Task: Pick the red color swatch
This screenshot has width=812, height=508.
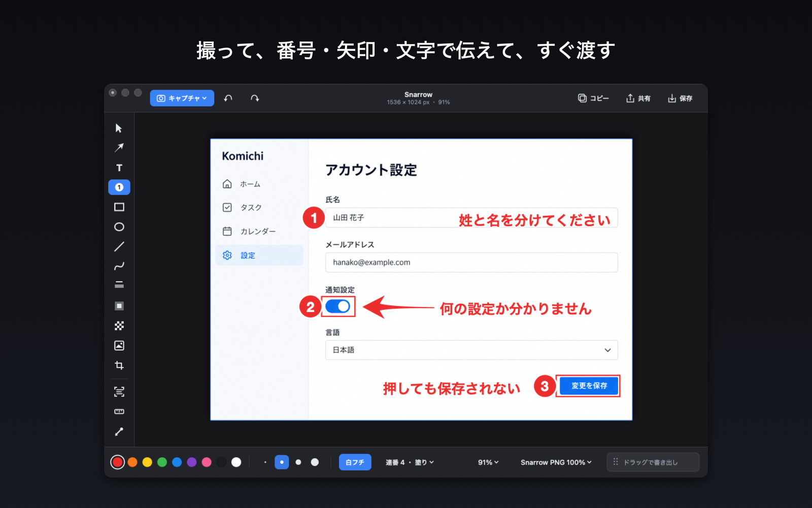Action: click(118, 462)
